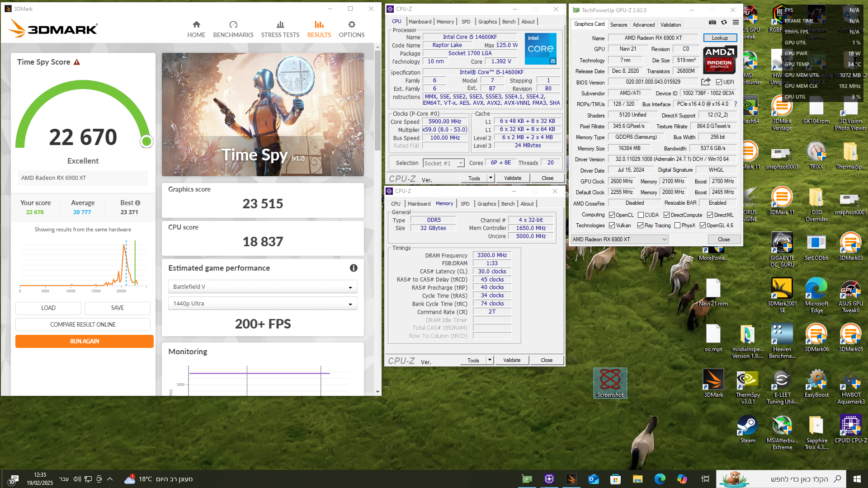Open the EasyBoost desktop icon

(816, 384)
